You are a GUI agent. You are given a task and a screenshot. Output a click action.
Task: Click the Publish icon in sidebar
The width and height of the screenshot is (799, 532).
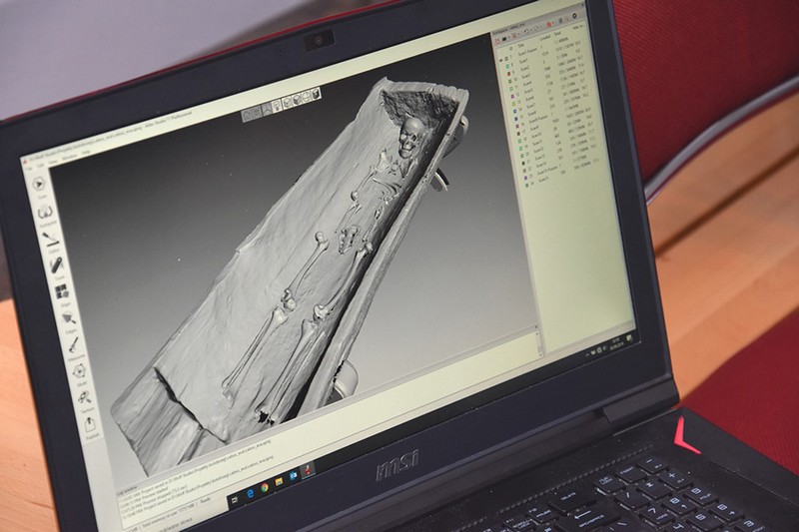[x=91, y=426]
